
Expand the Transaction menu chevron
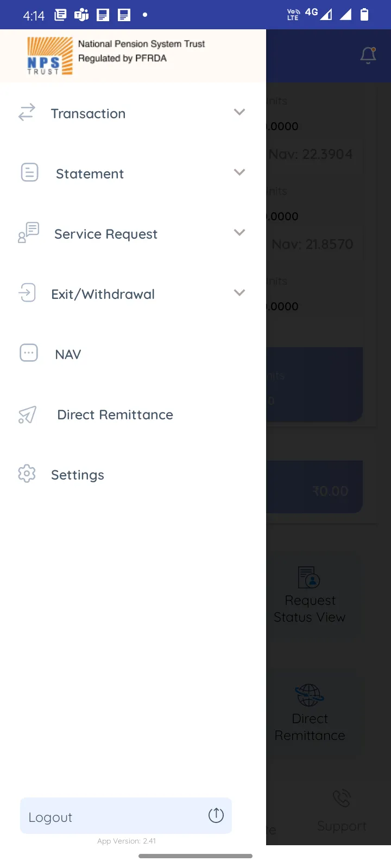239,112
